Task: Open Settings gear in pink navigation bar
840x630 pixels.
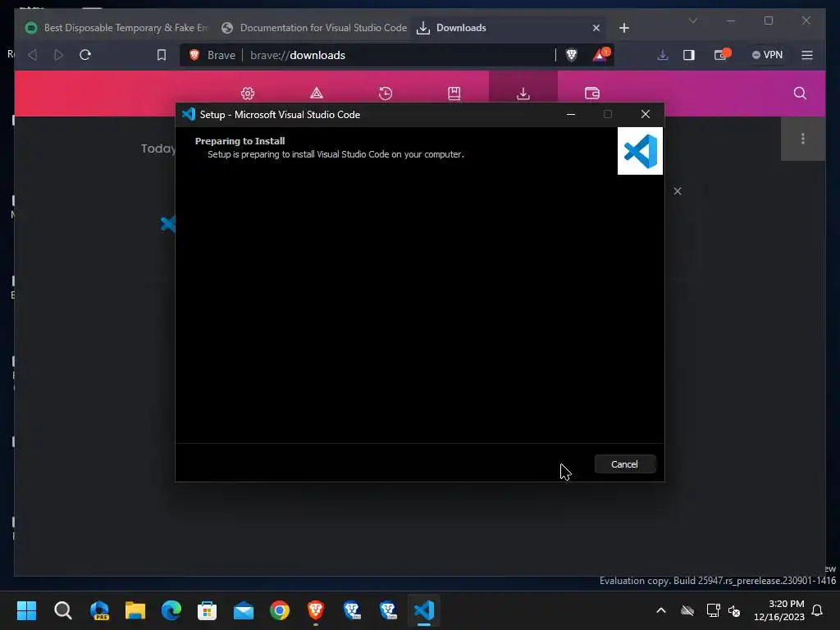Action: click(x=248, y=94)
